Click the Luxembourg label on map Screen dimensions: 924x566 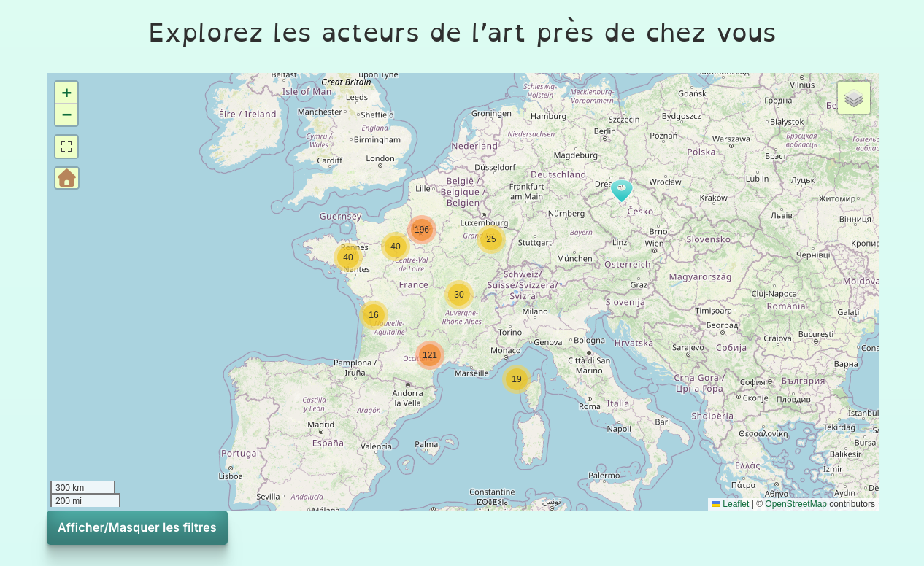point(485,222)
